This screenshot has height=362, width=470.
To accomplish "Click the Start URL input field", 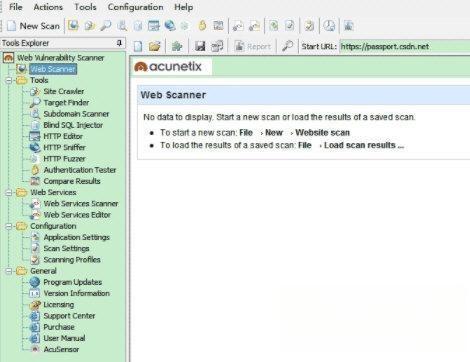I will coord(405,46).
